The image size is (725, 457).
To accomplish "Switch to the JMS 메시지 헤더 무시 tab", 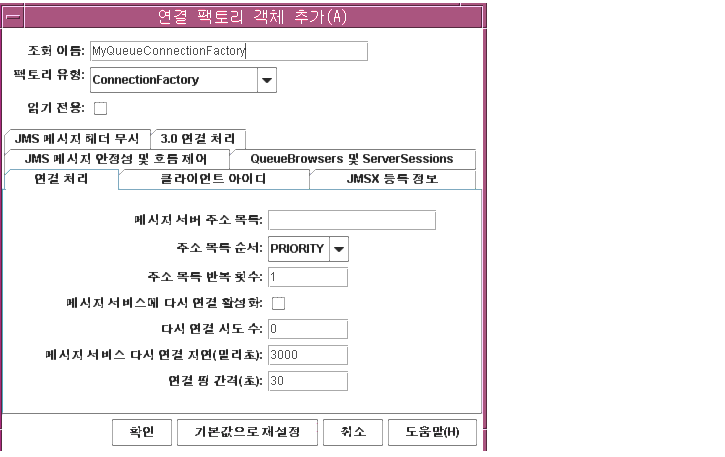I will click(77, 139).
